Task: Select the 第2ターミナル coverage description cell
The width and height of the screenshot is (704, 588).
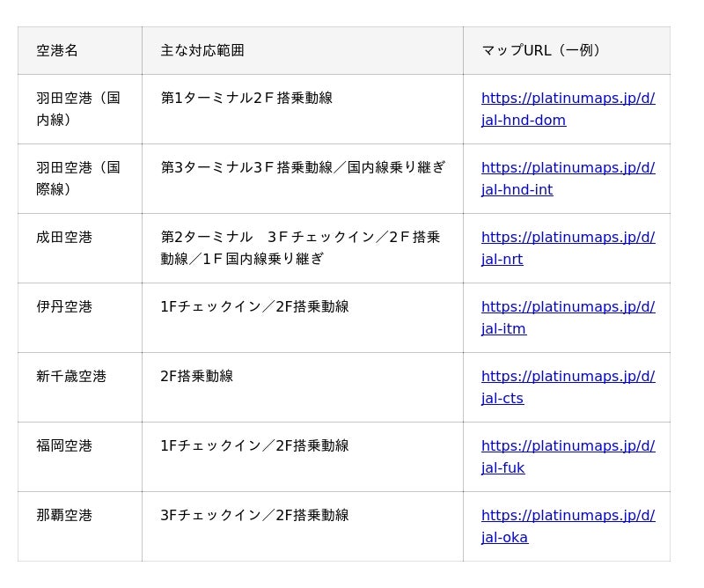Action: click(300, 248)
